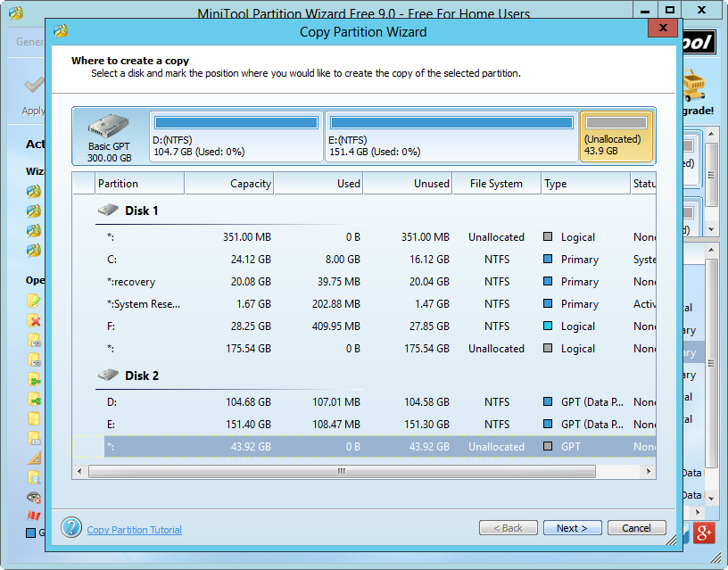Click the Apply checkmark icon in main window
Screen dimensions: 728x570
click(35, 86)
